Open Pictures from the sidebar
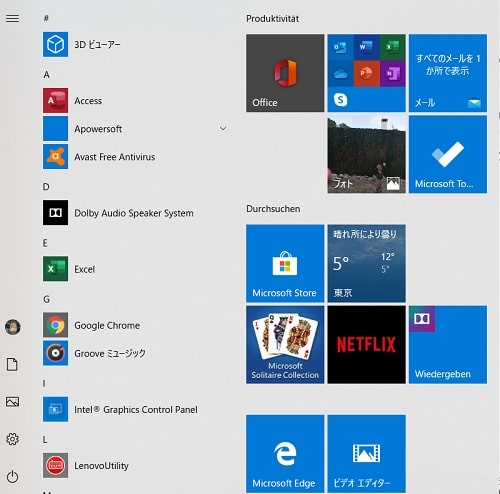Screen dimensions: 500x494 pos(12,402)
